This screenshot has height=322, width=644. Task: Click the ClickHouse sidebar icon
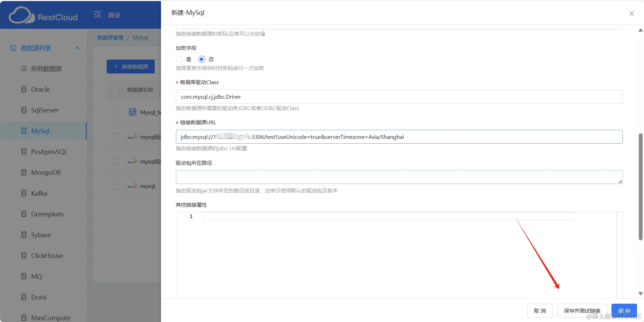coord(24,256)
